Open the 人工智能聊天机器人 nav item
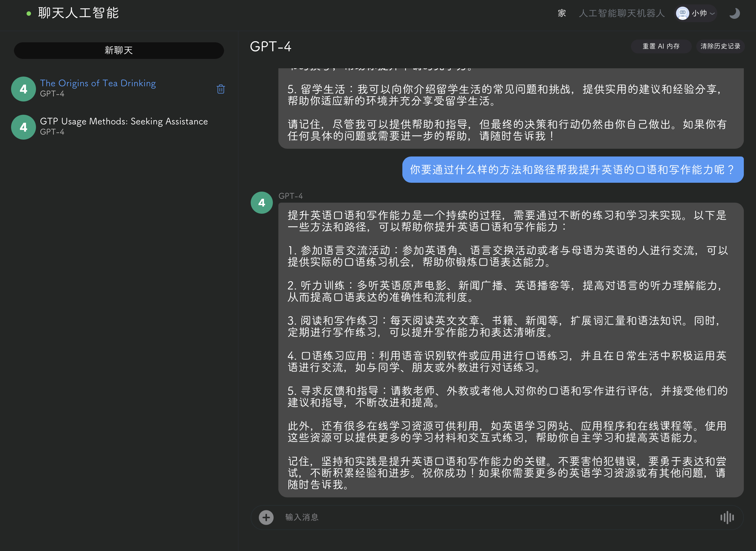This screenshot has height=551, width=756. [622, 13]
